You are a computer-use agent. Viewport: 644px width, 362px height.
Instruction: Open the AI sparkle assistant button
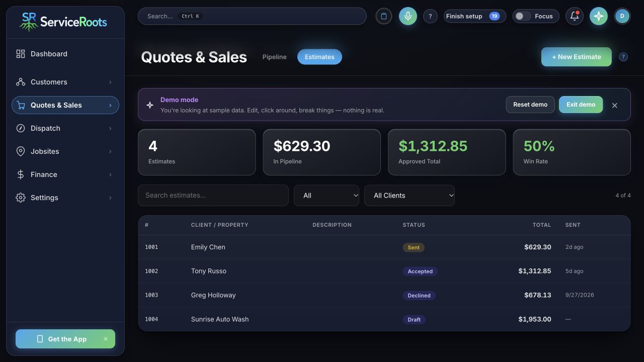coord(599,16)
